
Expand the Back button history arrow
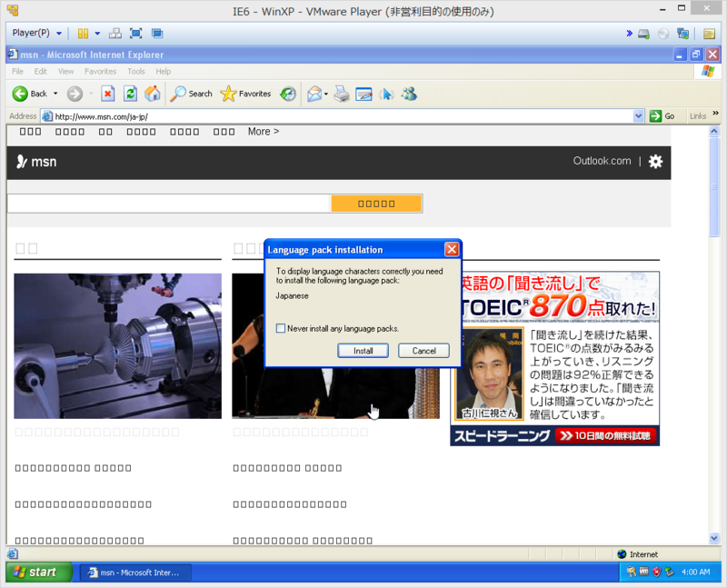55,94
